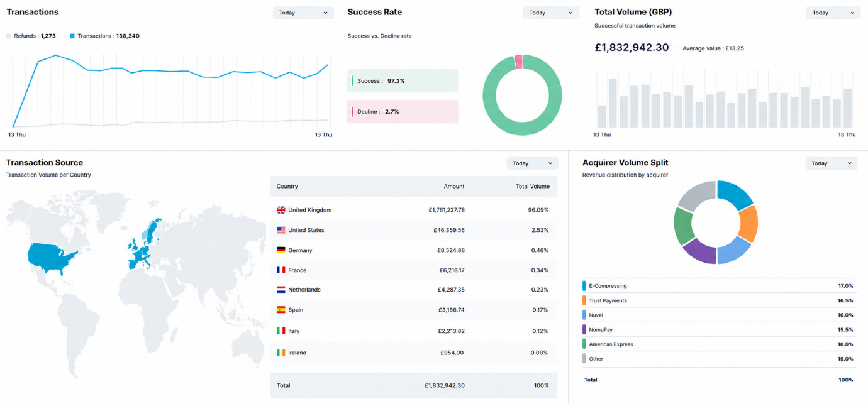Click the Italy flag icon
This screenshot has width=868, height=406.
281,331
